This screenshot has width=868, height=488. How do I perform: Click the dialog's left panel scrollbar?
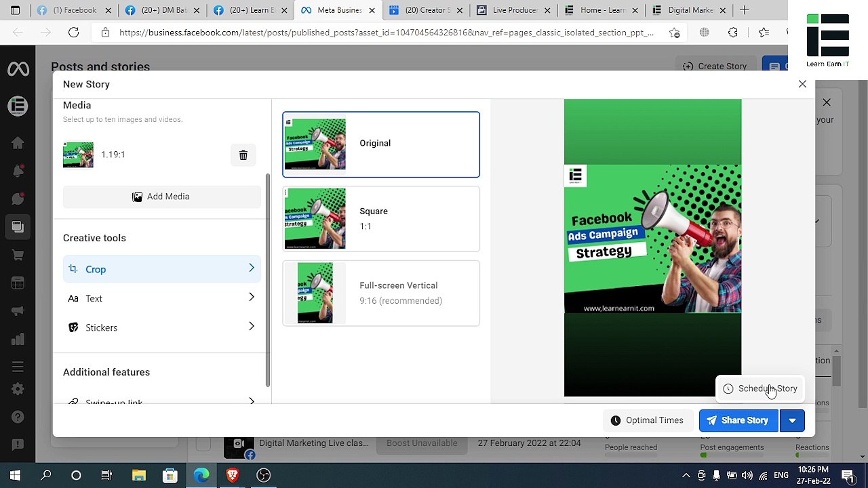pyautogui.click(x=268, y=280)
